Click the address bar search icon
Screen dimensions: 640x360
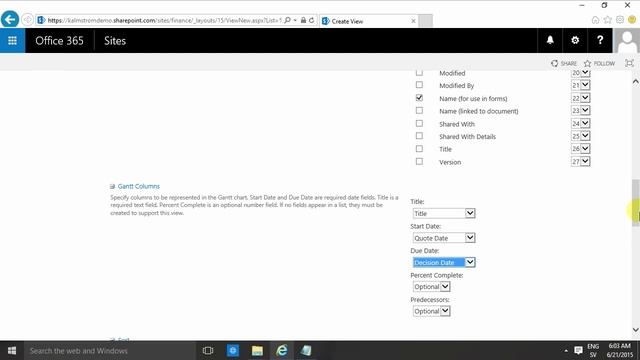287,20
